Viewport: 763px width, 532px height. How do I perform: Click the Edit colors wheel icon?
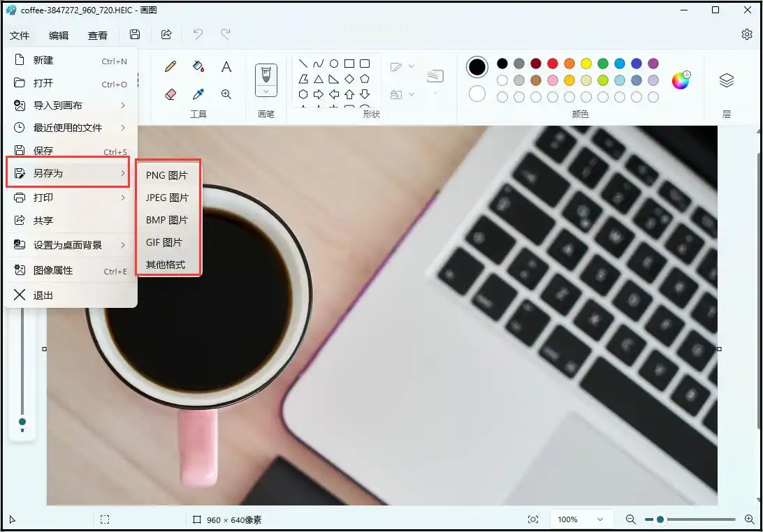681,80
